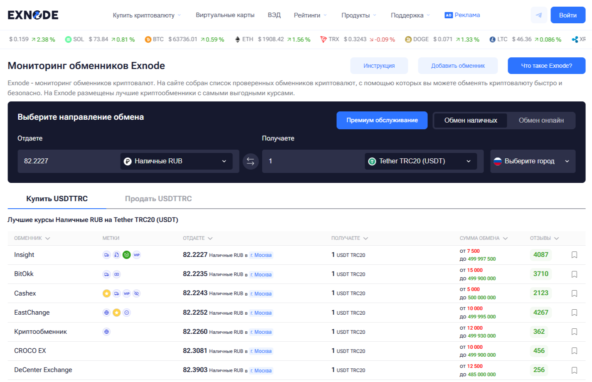Sort table by Отзывы column
592x382 pixels.
pyautogui.click(x=544, y=238)
